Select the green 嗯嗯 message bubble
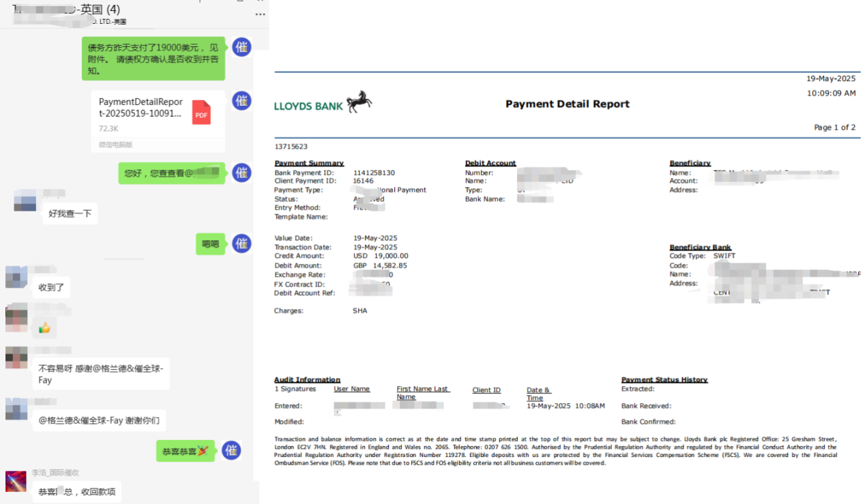865x504 pixels. [210, 244]
